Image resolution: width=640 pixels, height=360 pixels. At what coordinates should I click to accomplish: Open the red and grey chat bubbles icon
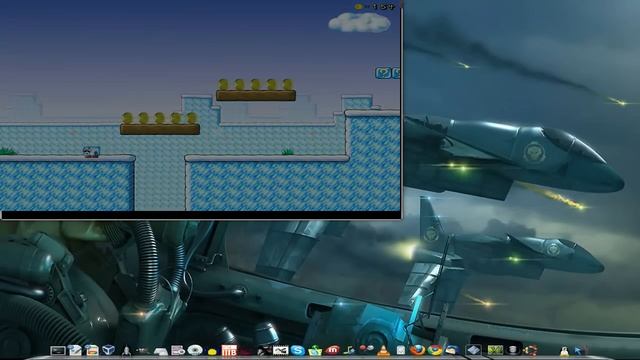click(367, 348)
